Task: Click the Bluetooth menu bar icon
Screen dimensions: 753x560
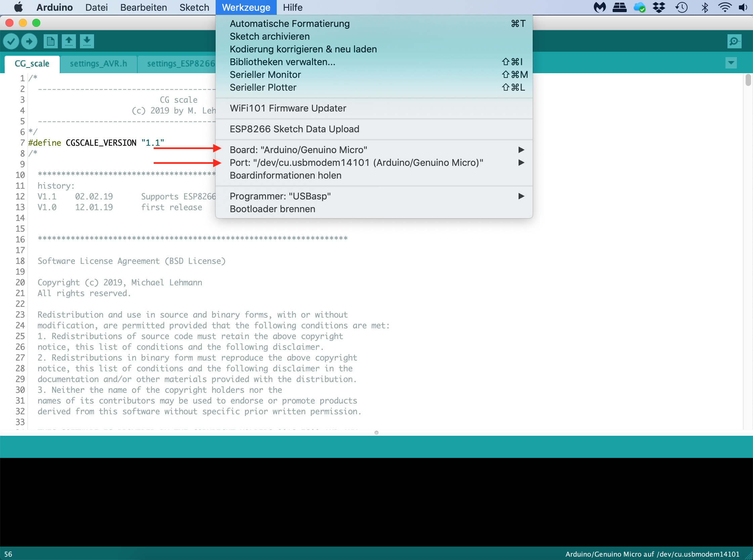Action: coord(705,7)
